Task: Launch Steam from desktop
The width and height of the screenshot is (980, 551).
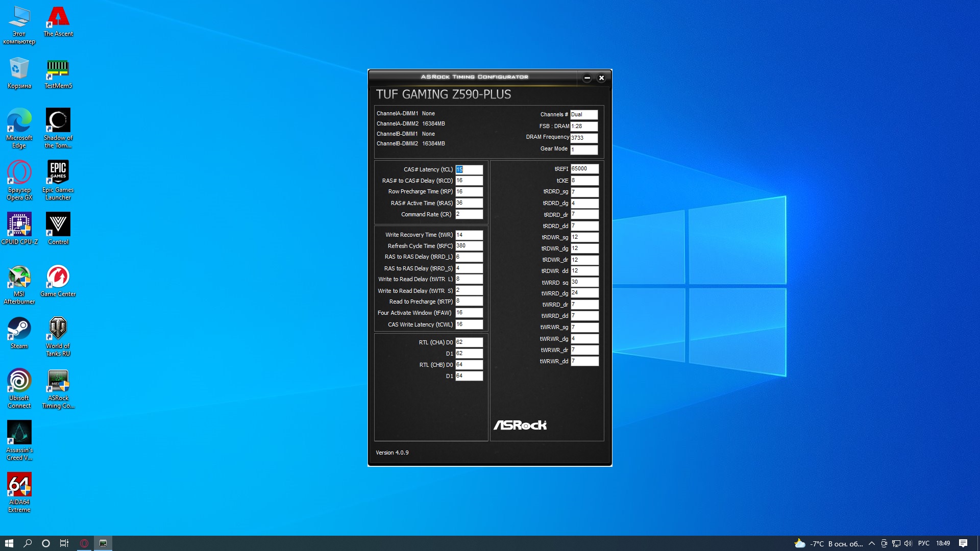Action: point(19,332)
